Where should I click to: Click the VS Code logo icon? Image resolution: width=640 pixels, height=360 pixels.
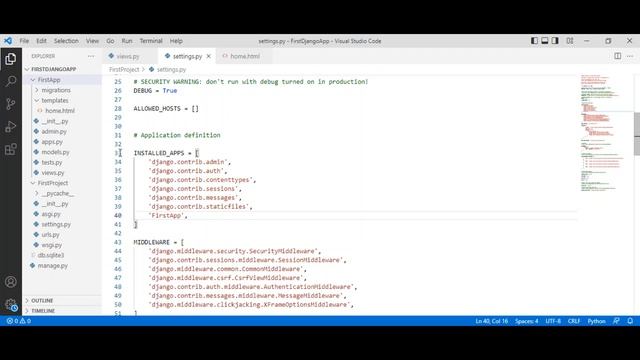click(x=8, y=41)
